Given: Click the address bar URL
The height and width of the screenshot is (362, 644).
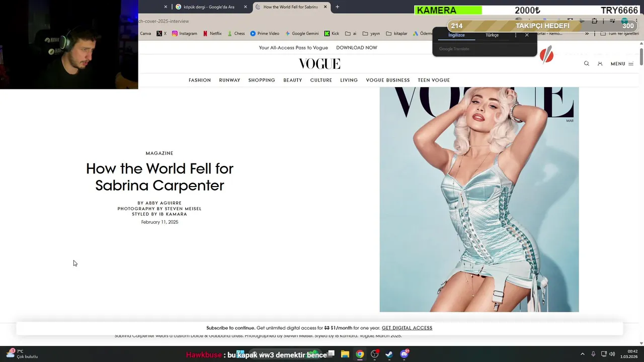Looking at the screenshot, I should coord(164,21).
